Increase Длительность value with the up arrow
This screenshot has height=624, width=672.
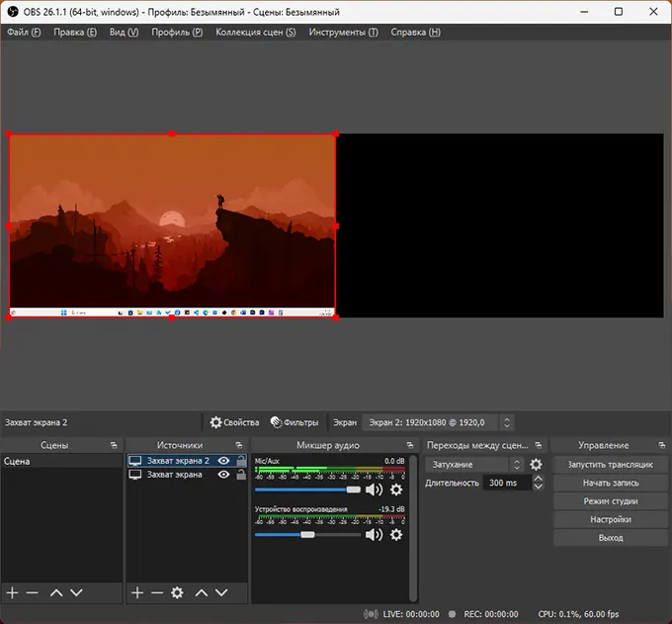click(538, 479)
